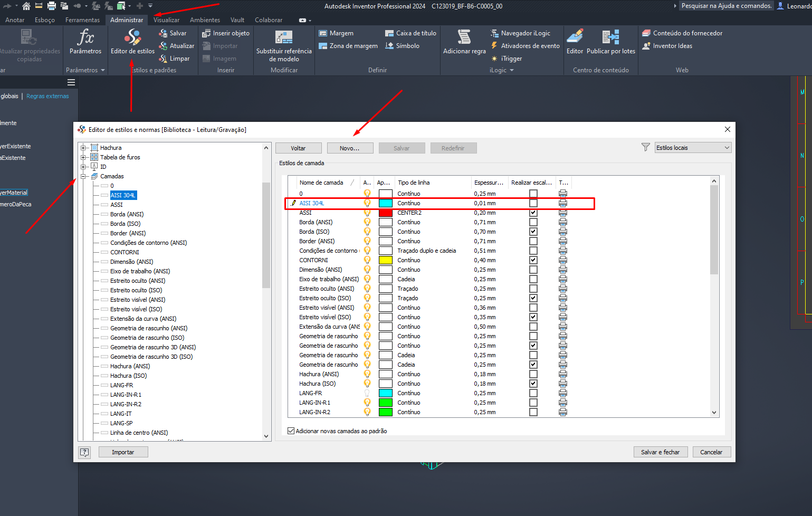The height and width of the screenshot is (516, 812).
Task: Click the filter funnel icon
Action: tap(645, 148)
